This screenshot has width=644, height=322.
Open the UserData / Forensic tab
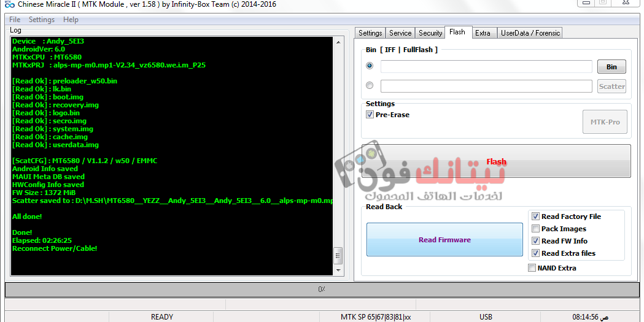530,33
